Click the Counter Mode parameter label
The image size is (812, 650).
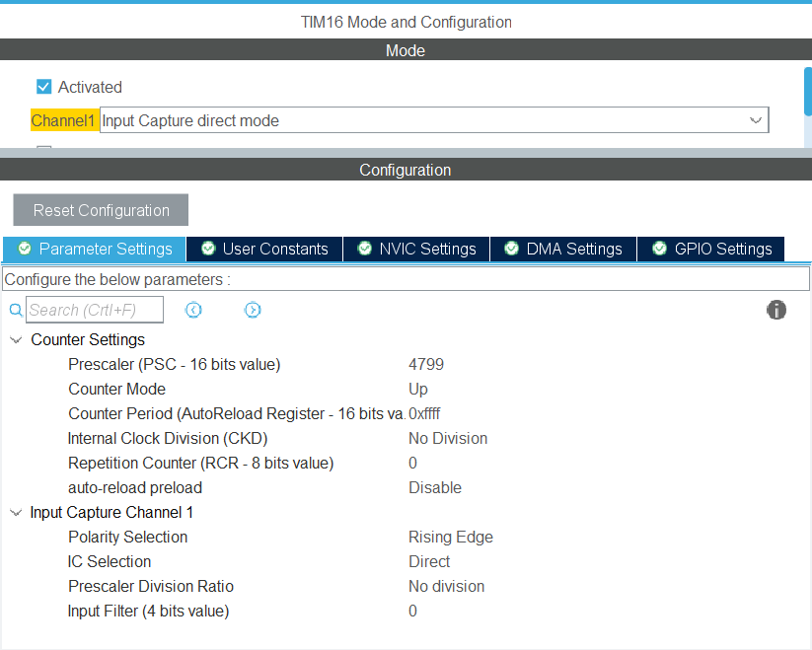[x=117, y=390]
